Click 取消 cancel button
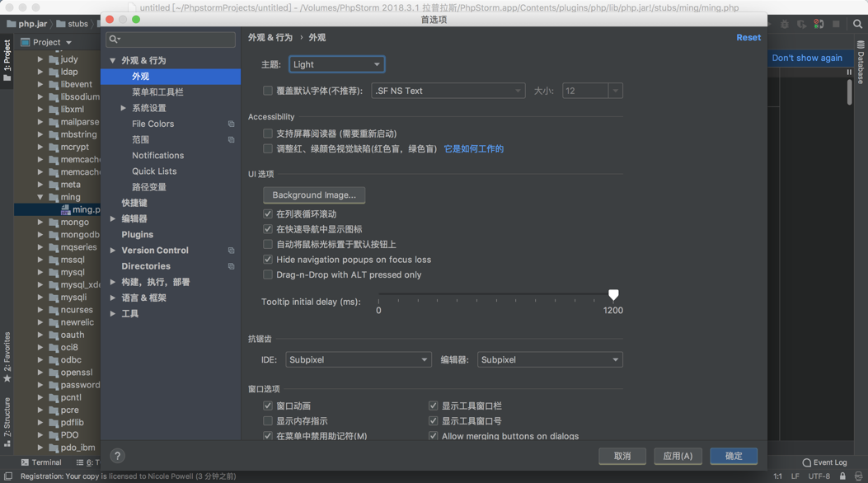This screenshot has height=483, width=868. pos(622,456)
